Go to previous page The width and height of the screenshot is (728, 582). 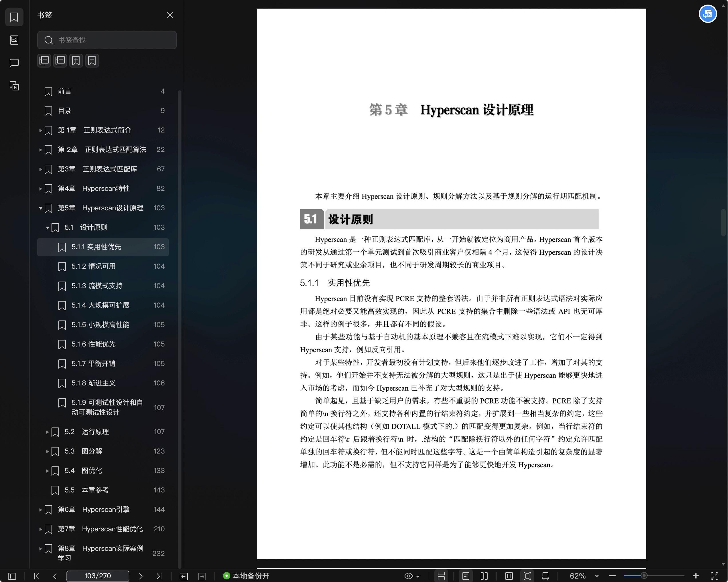55,576
